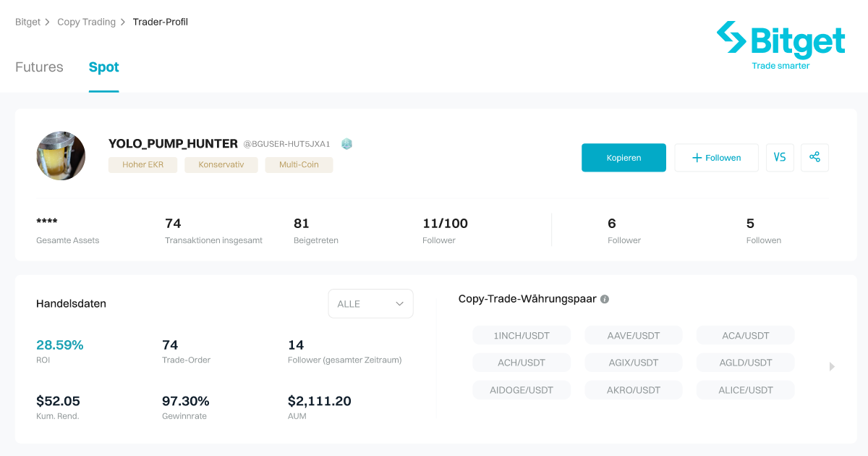This screenshot has height=456, width=868.
Task: Select the Spot tab
Action: click(103, 67)
